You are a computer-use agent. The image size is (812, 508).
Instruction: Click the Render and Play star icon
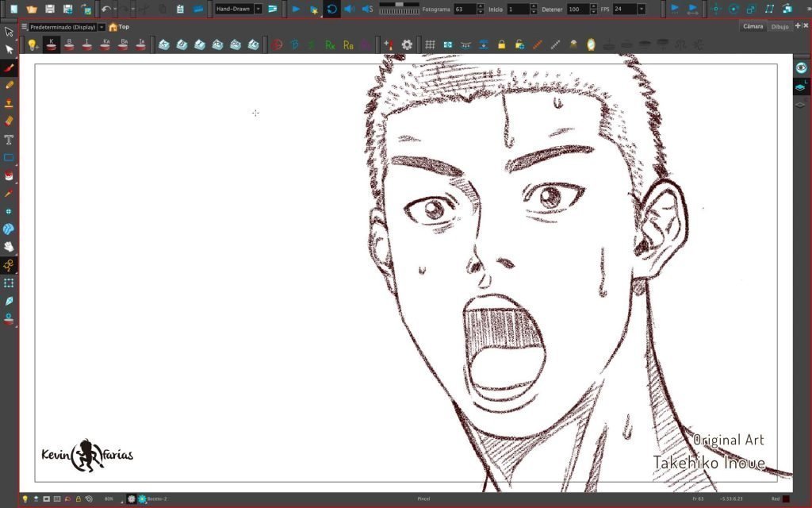[x=314, y=9]
